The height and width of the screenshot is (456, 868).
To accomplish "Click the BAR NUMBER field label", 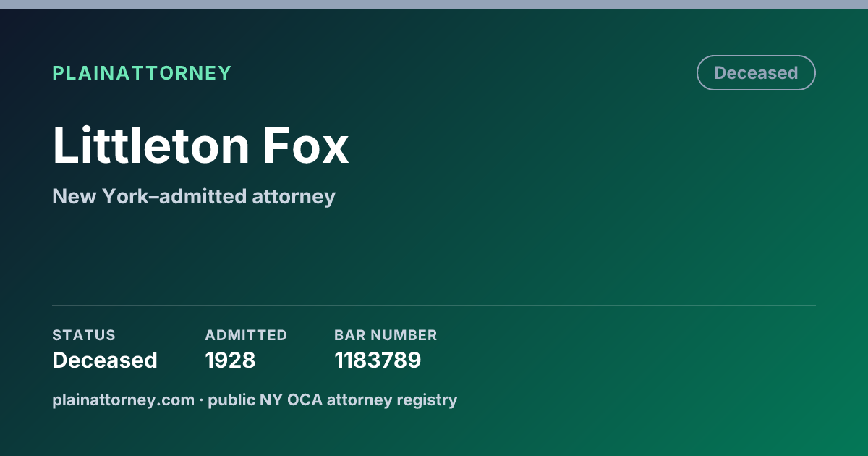I will point(386,335).
